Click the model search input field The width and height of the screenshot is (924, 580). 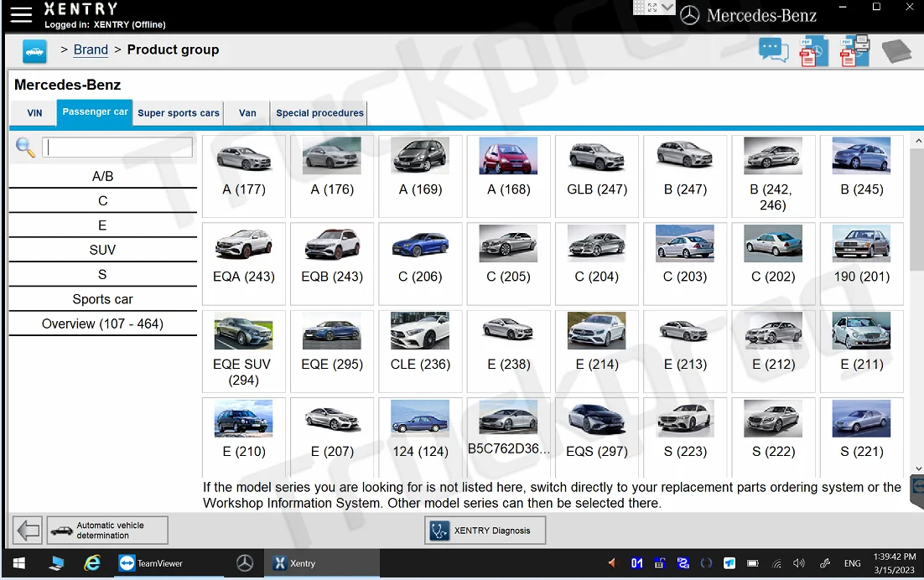click(x=117, y=148)
